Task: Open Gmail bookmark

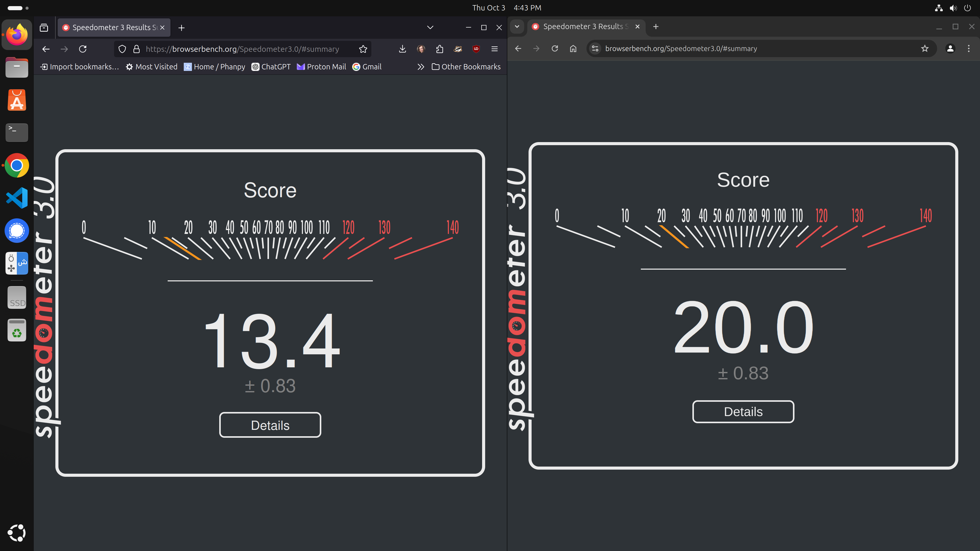Action: (x=367, y=67)
